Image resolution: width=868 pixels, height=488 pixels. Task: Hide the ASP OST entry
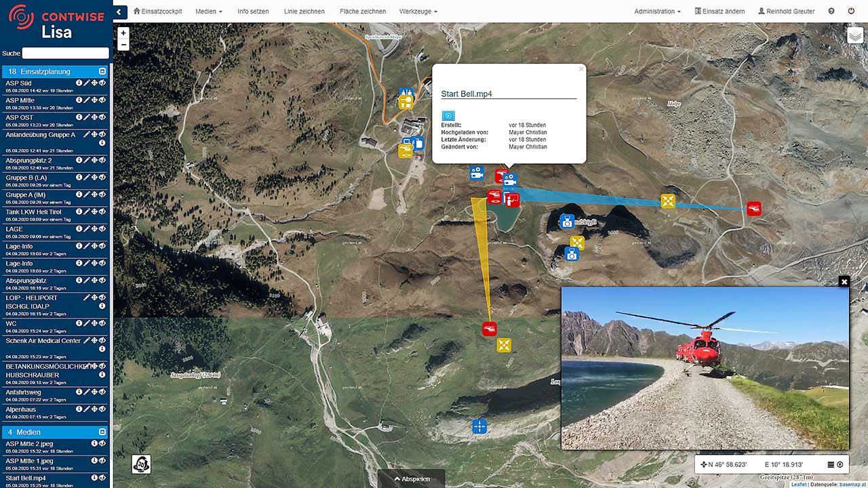102,117
